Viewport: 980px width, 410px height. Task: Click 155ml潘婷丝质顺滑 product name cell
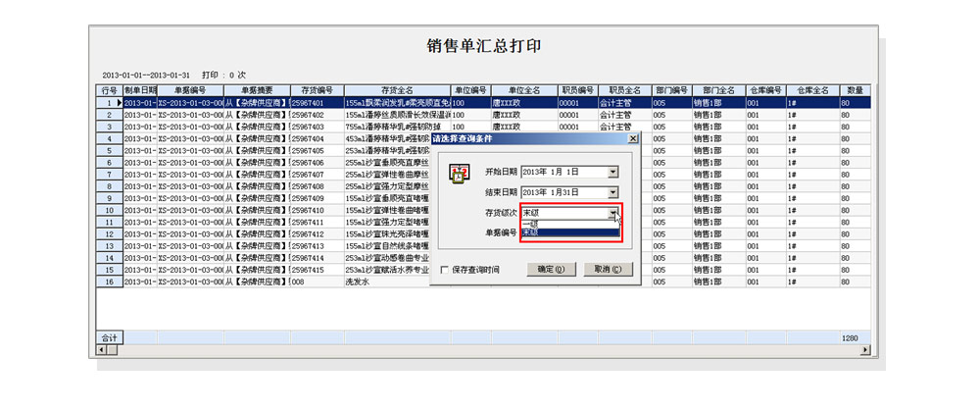398,115
